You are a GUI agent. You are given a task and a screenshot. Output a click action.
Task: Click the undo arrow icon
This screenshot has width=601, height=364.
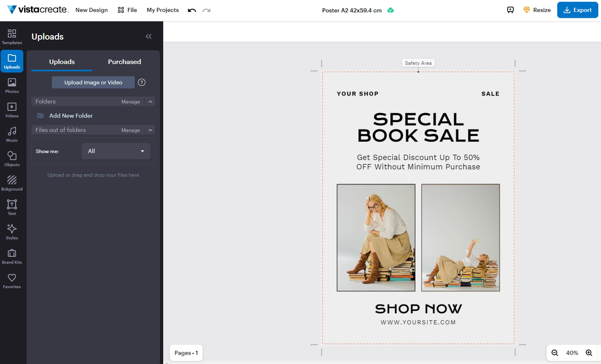pyautogui.click(x=192, y=10)
